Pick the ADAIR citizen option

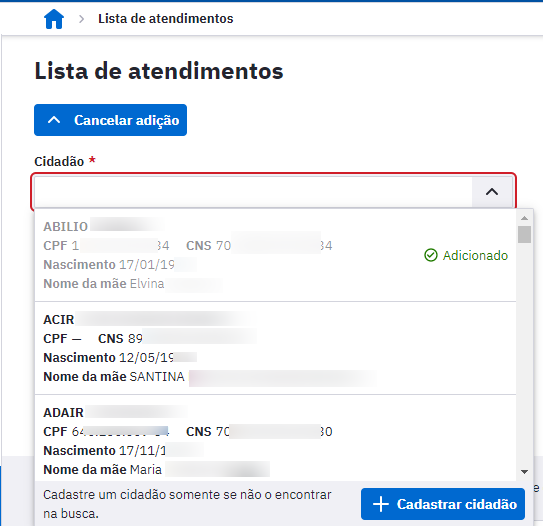pos(275,438)
